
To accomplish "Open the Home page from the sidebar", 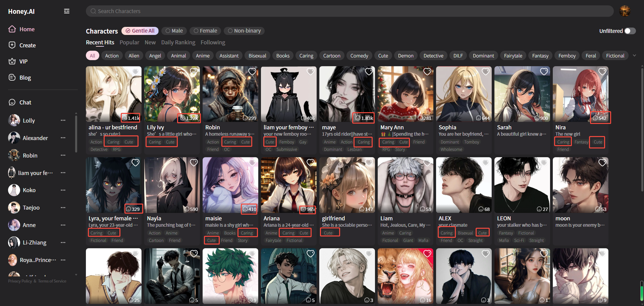I will pyautogui.click(x=27, y=29).
